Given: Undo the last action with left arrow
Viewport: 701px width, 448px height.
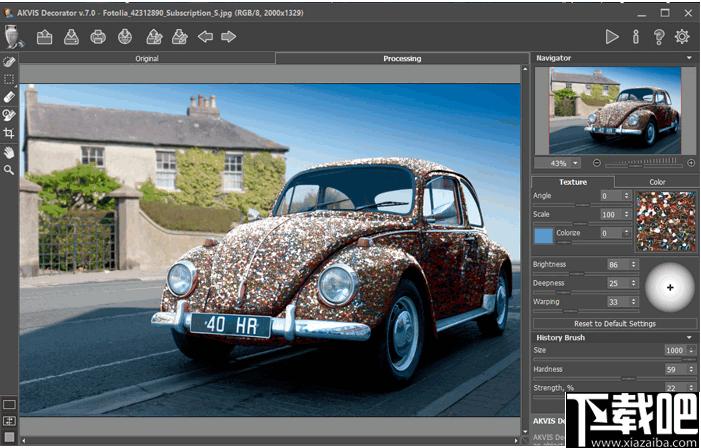Looking at the screenshot, I should [205, 37].
